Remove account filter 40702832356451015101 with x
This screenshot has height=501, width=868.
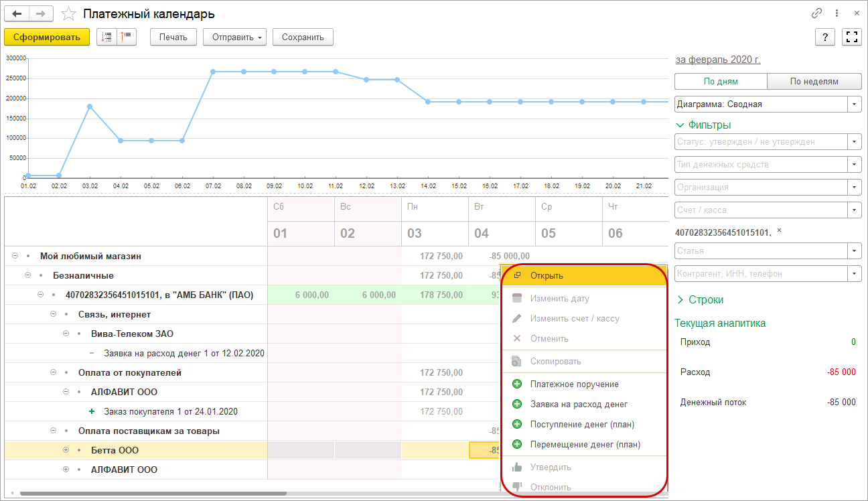[779, 231]
